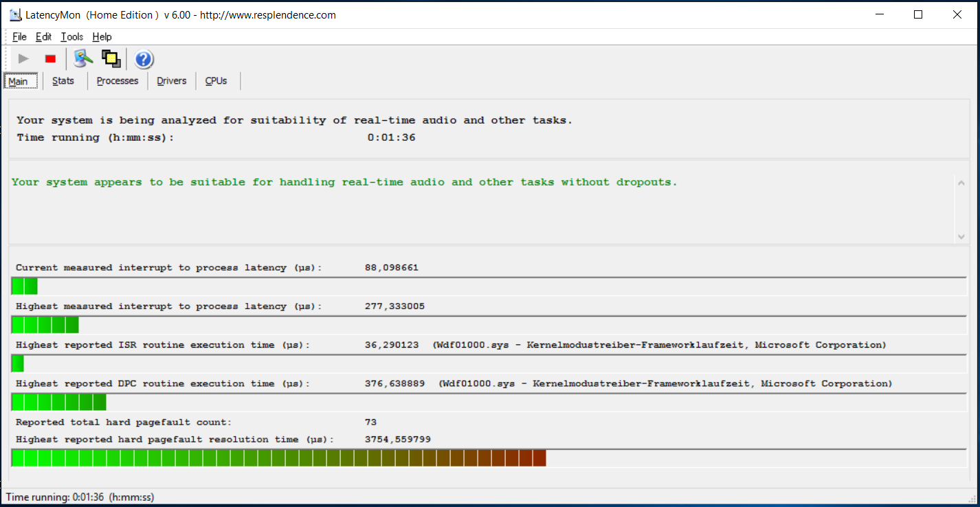Click the hard pagefault resolution time bar
Image resolution: width=980 pixels, height=507 pixels.
click(278, 458)
